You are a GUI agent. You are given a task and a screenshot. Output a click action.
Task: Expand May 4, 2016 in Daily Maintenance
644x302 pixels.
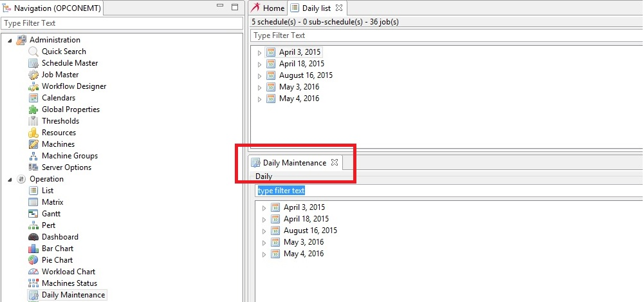tap(264, 254)
